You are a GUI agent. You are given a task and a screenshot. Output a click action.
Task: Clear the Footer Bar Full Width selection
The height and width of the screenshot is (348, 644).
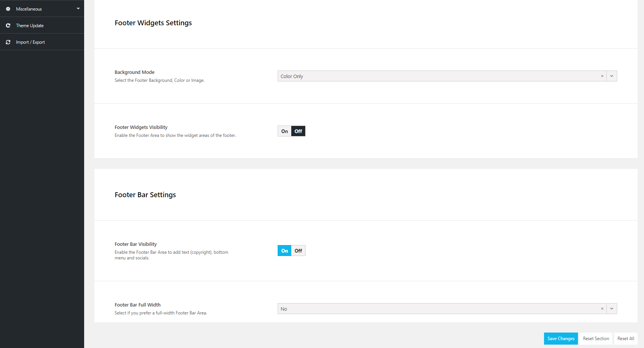602,309
